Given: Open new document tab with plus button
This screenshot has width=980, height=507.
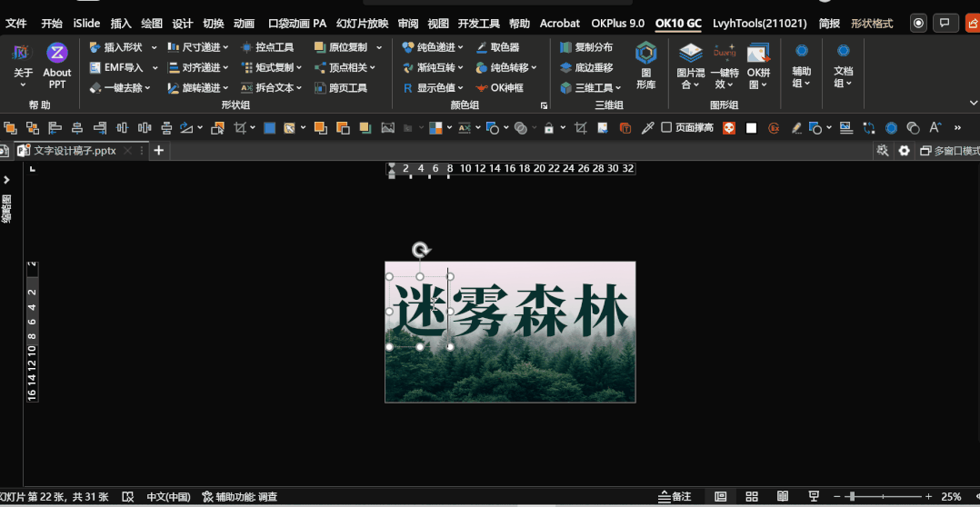Looking at the screenshot, I should tap(159, 151).
